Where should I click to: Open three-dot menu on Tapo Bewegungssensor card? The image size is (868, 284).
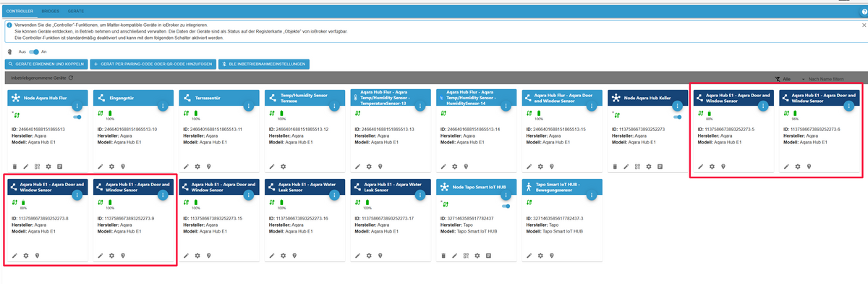pyautogui.click(x=591, y=196)
